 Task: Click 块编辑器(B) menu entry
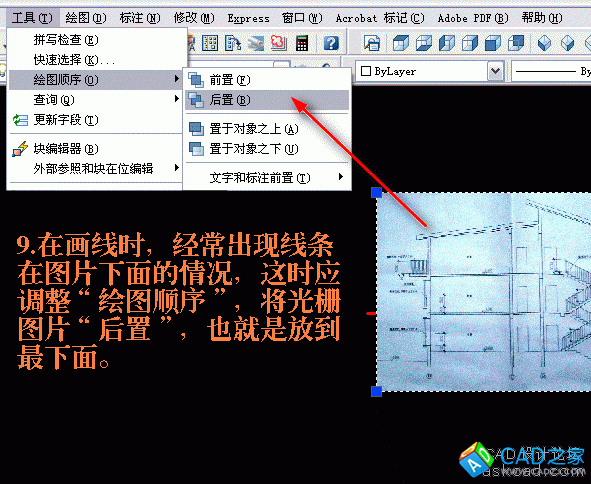(95, 149)
